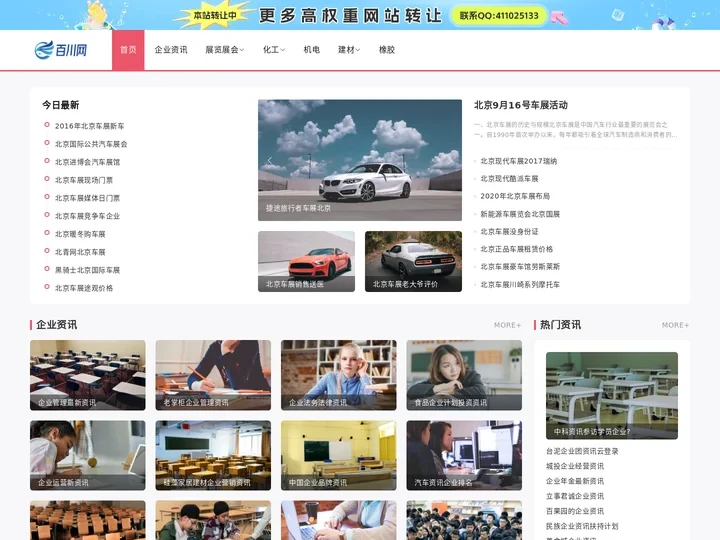Select 北青网北京车展 in the latest list

click(80, 252)
